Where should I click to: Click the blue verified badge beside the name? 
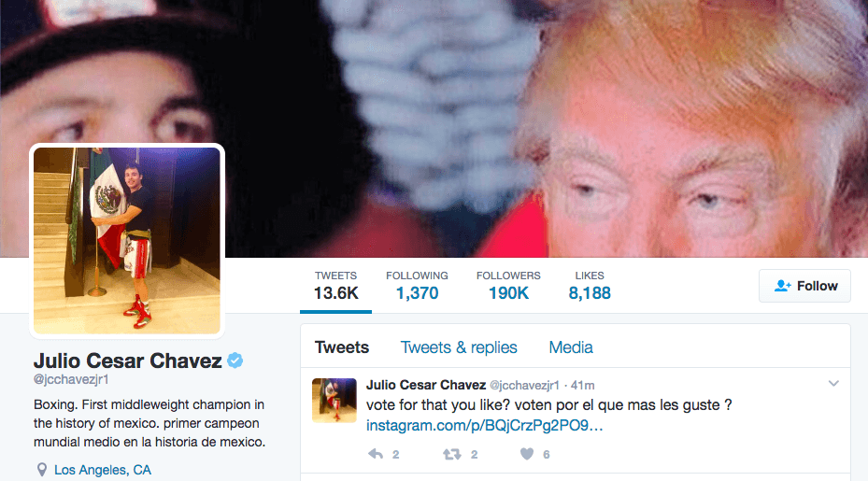pyautogui.click(x=235, y=361)
